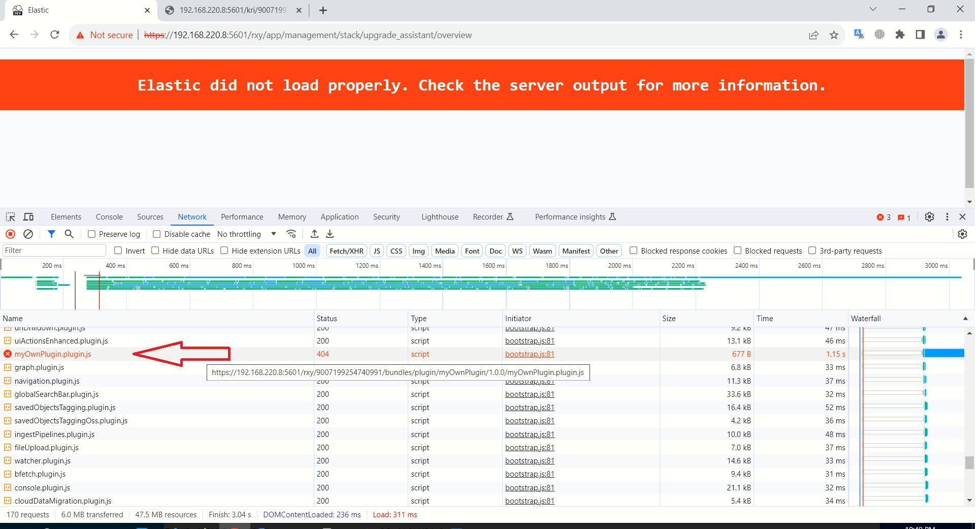Open DevTools settings gear
980x529 pixels.
click(929, 217)
